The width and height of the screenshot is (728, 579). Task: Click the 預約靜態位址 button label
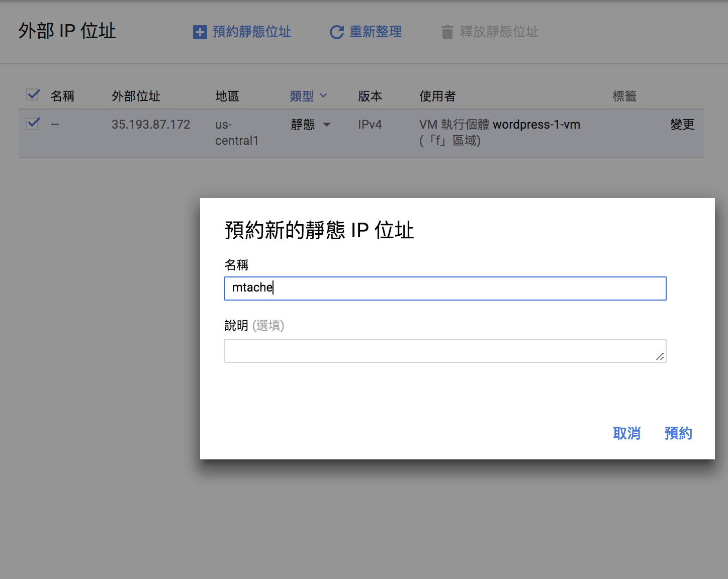[252, 32]
